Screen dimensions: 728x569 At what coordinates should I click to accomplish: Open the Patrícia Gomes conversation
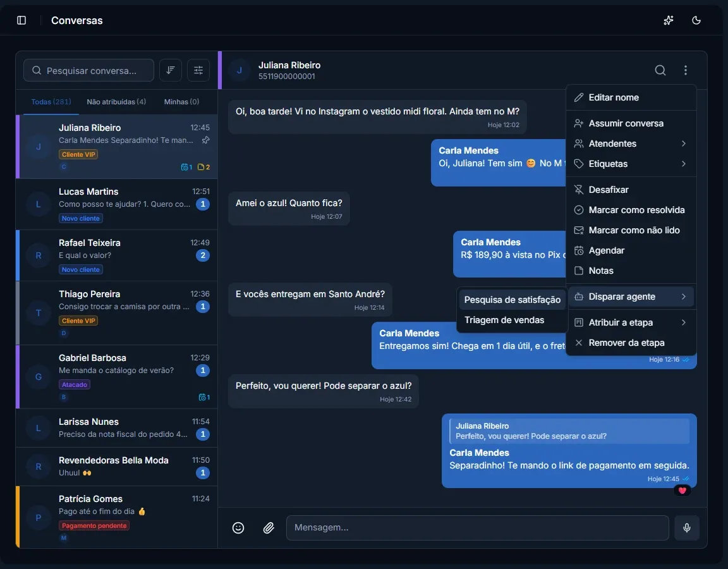pyautogui.click(x=116, y=517)
